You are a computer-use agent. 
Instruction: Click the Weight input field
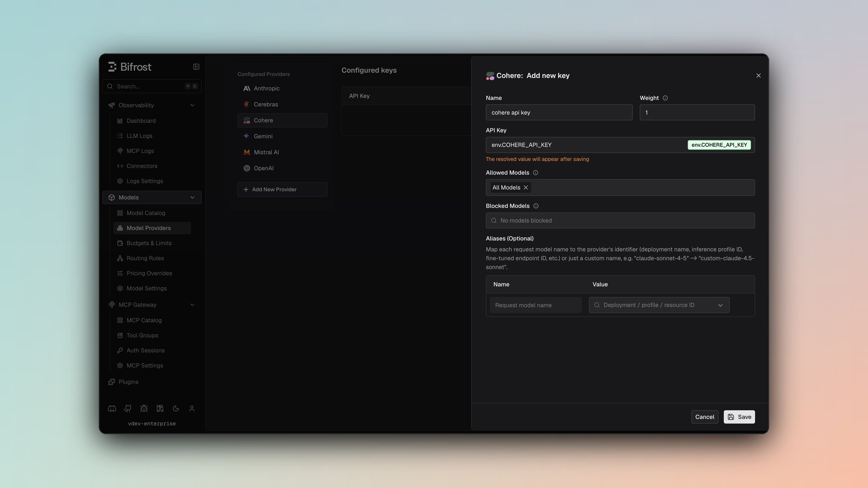(x=697, y=112)
